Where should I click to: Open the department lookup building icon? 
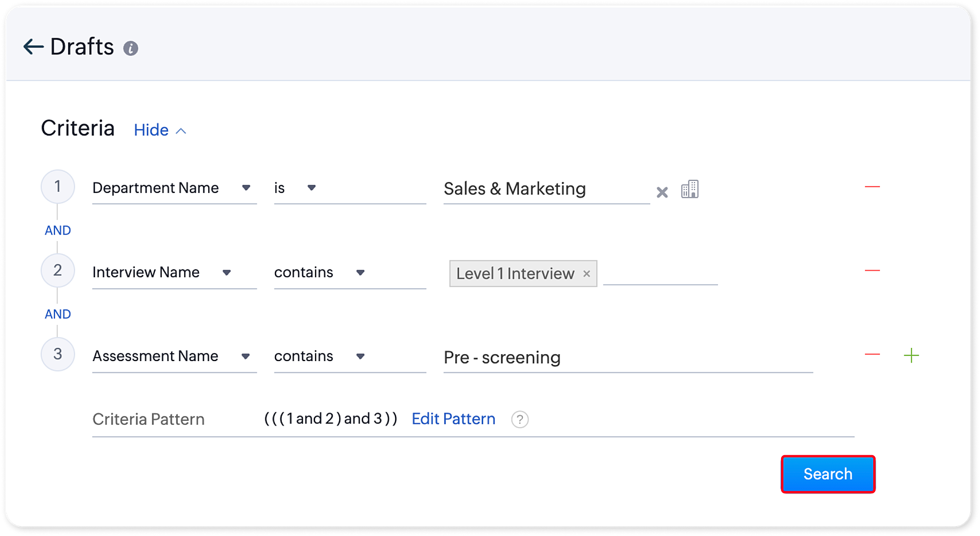[689, 189]
